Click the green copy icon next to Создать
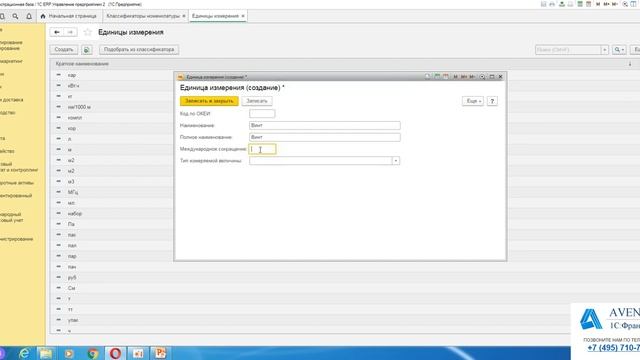The image size is (640, 360). click(87, 50)
